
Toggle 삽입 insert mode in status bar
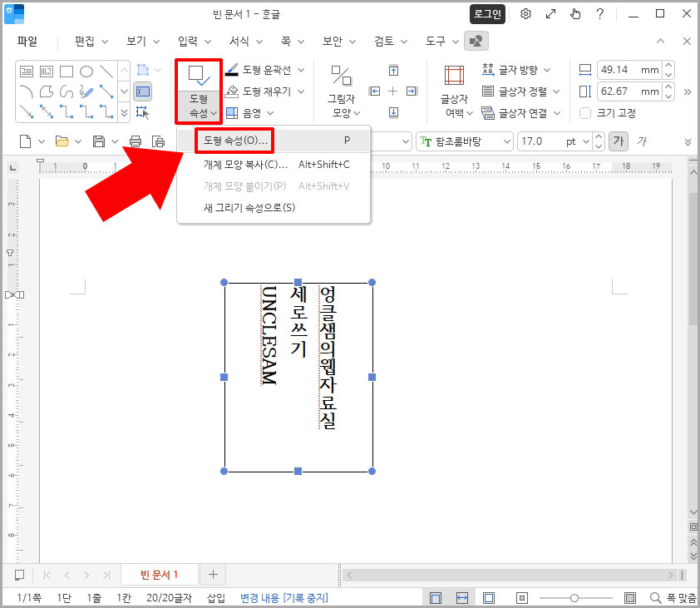216,598
